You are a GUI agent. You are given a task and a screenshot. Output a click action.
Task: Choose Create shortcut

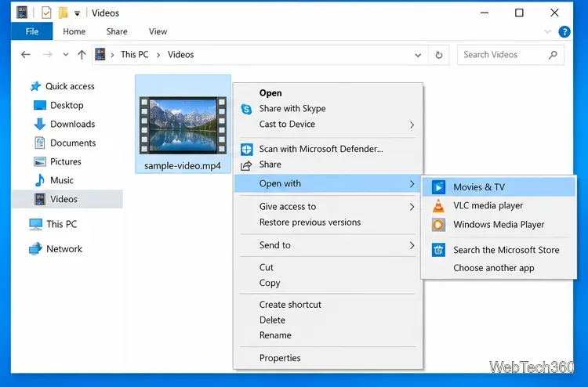328,305
